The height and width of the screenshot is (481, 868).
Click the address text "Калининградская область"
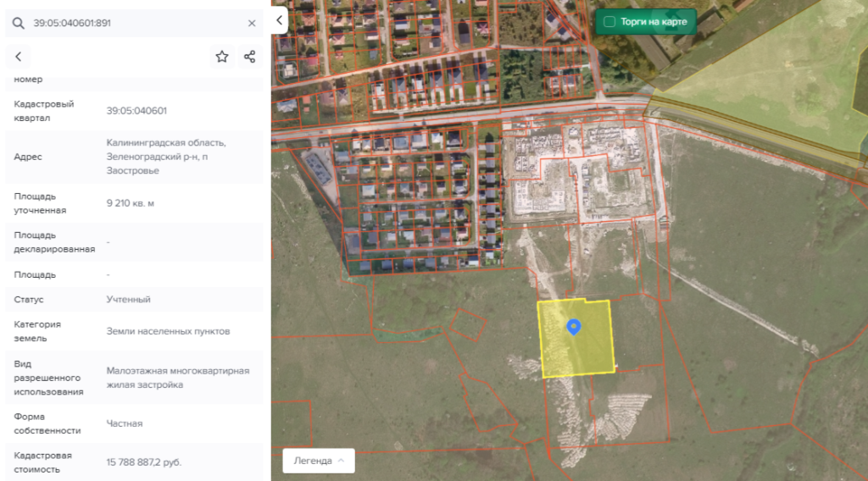[166, 142]
